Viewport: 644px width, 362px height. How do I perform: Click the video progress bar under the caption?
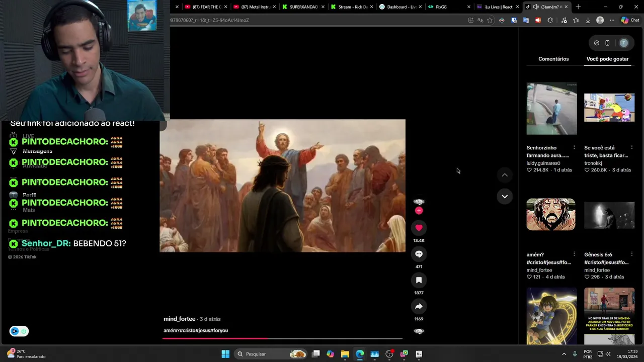(282, 338)
